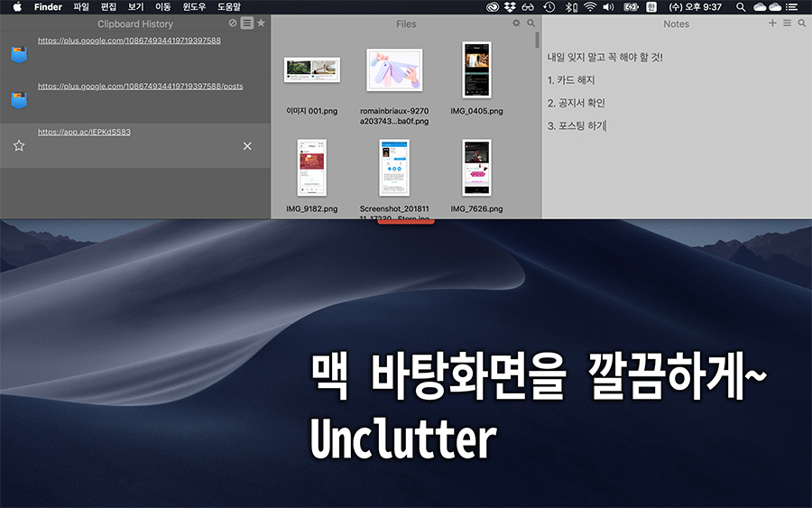
Task: Open Time Machine menu bar icon
Action: click(x=549, y=6)
